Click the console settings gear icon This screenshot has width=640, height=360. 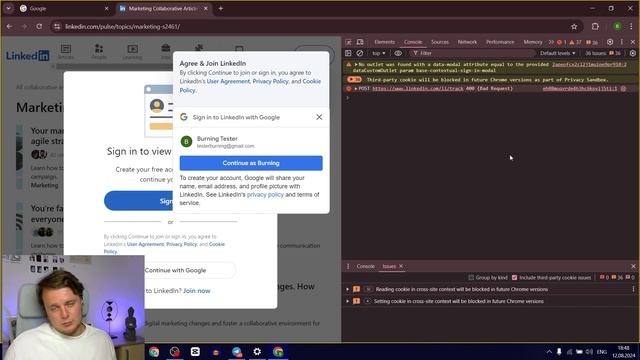click(x=633, y=53)
